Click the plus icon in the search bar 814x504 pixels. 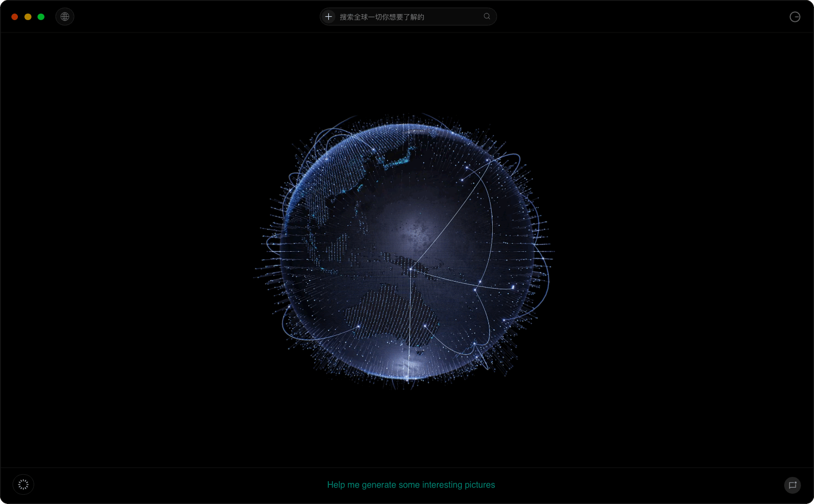pyautogui.click(x=328, y=17)
